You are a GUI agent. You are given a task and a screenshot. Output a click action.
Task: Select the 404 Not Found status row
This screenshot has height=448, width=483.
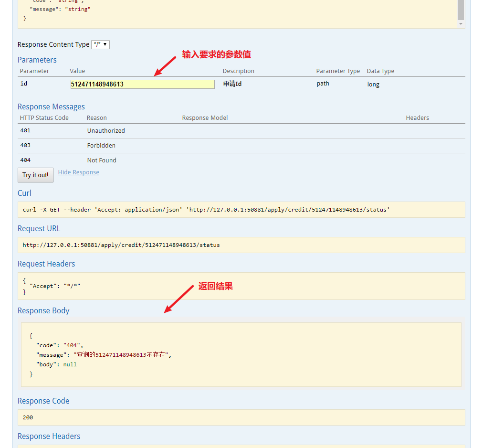[241, 160]
